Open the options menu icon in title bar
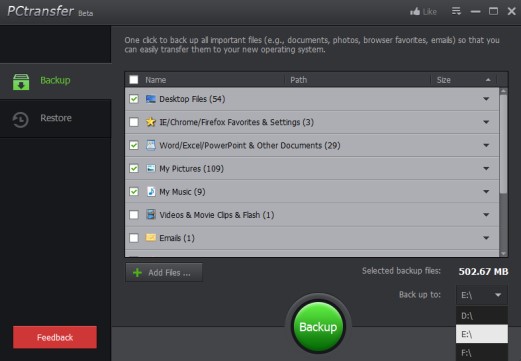 tap(456, 11)
